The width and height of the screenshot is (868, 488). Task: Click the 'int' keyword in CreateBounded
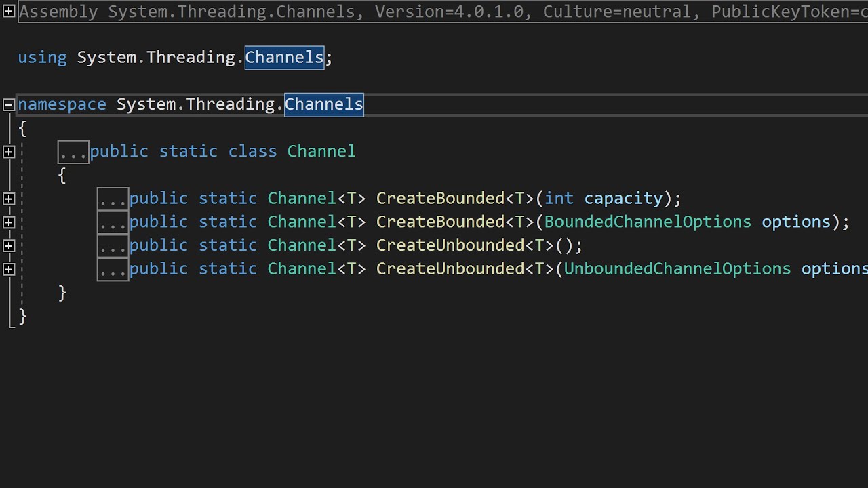(559, 198)
